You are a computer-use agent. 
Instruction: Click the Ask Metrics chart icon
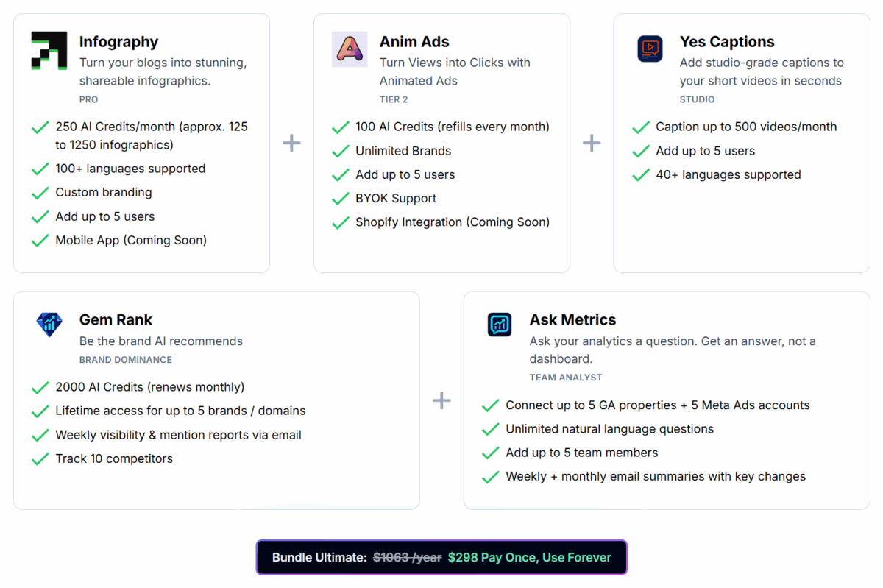click(500, 324)
